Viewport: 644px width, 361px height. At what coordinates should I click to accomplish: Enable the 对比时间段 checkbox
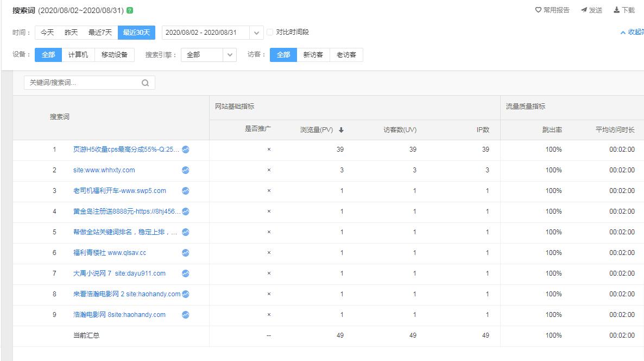[270, 33]
